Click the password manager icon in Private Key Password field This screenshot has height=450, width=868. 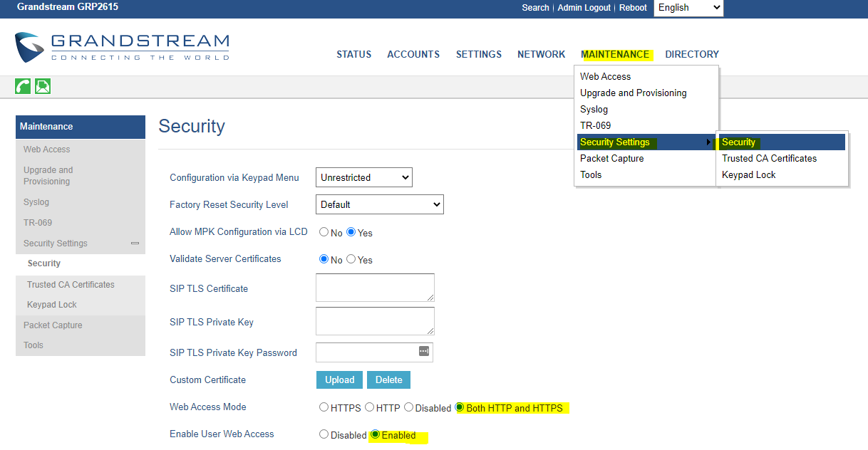coord(424,352)
